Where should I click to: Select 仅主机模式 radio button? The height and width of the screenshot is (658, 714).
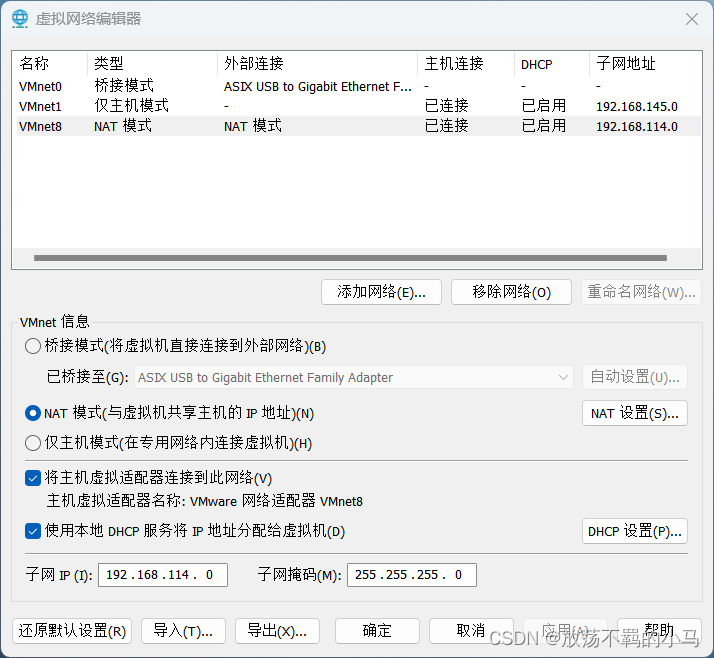point(33,443)
